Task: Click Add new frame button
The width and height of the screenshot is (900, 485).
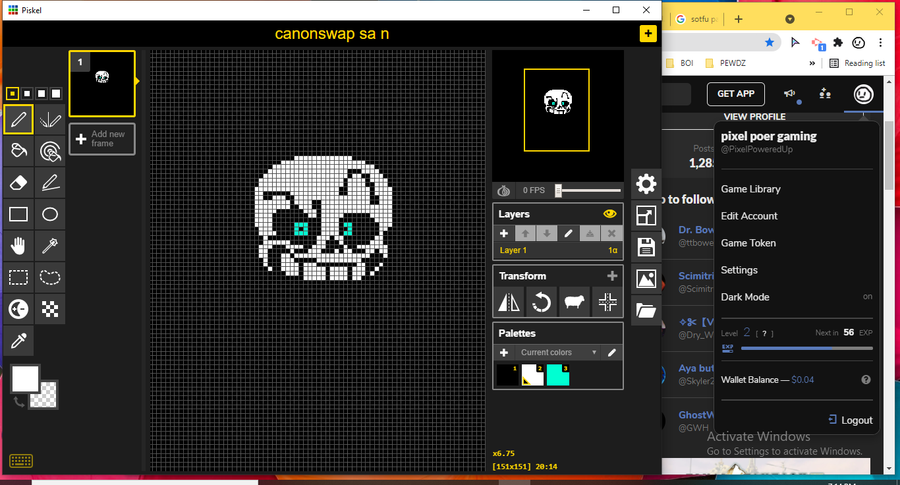Action: click(x=102, y=139)
